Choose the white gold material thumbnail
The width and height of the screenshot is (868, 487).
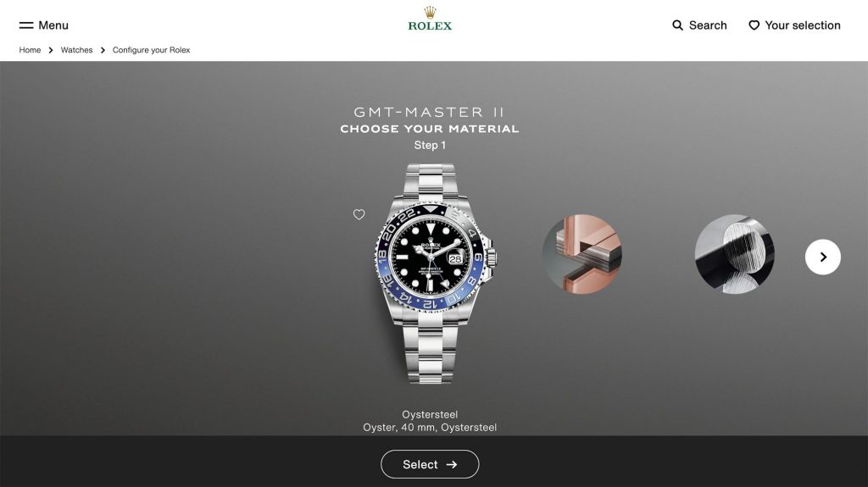pos(735,254)
